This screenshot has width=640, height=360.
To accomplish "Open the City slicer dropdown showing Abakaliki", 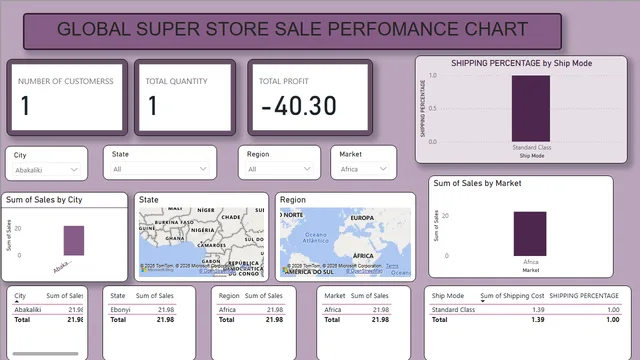I will pos(47,170).
